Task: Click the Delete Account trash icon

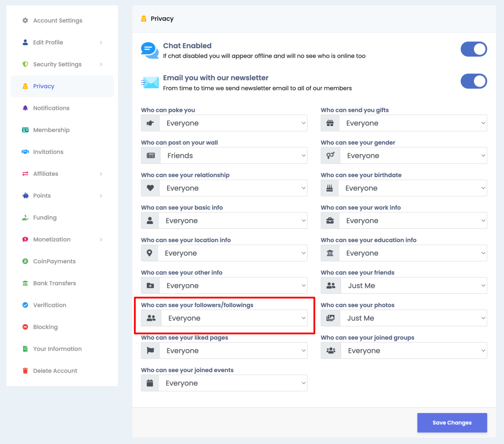Action: click(25, 370)
